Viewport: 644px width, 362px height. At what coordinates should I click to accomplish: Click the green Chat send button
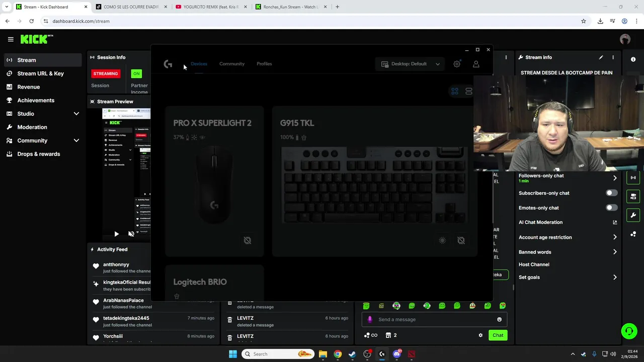(498, 335)
